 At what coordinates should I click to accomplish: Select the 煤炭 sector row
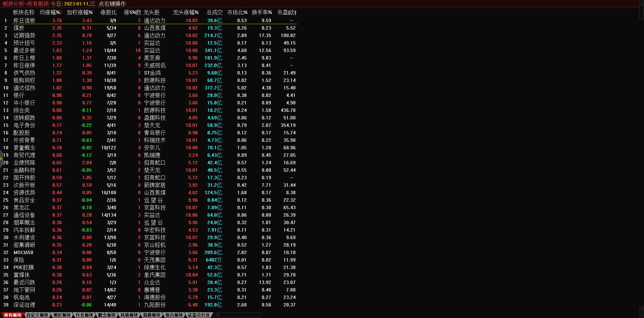(x=19, y=28)
